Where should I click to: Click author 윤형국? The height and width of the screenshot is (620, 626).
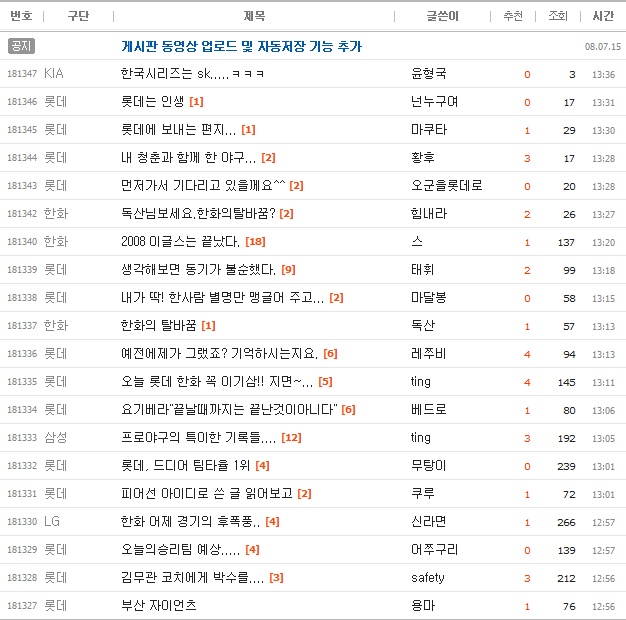point(429,73)
